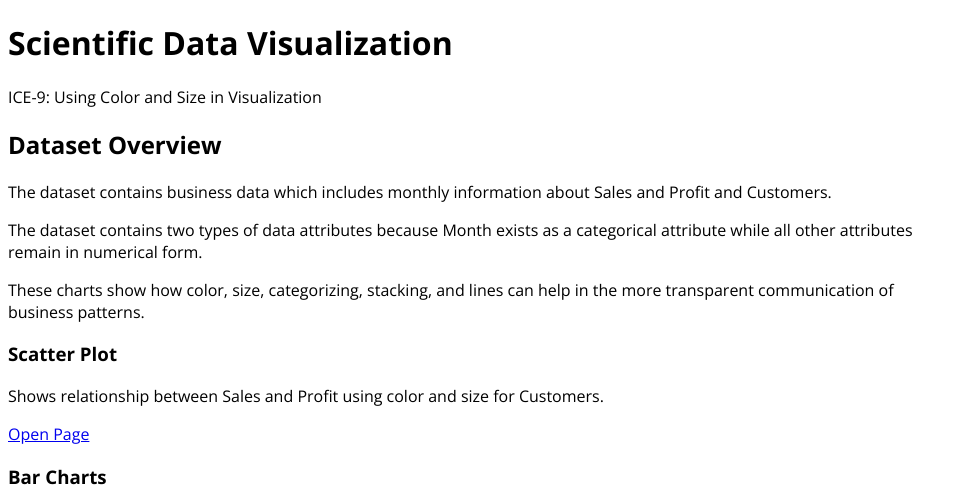Image resolution: width=960 pixels, height=500 pixels.
Task: Select the Dataset Overview heading
Action: [114, 146]
